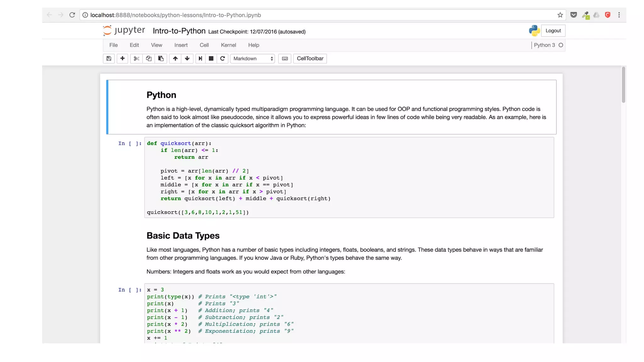Click the x = 3 cell's In [ ] prompt
Screen dimensions: 644x362
click(130, 290)
